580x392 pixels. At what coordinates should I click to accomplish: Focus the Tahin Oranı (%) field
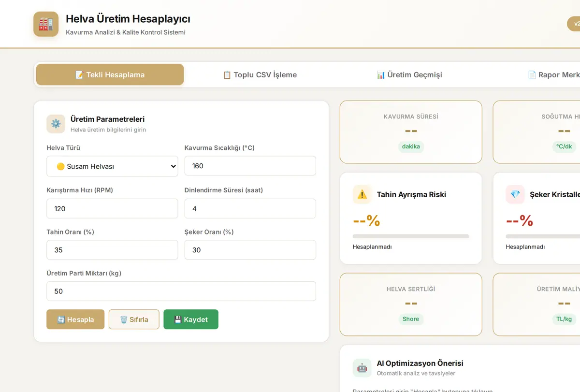click(112, 250)
